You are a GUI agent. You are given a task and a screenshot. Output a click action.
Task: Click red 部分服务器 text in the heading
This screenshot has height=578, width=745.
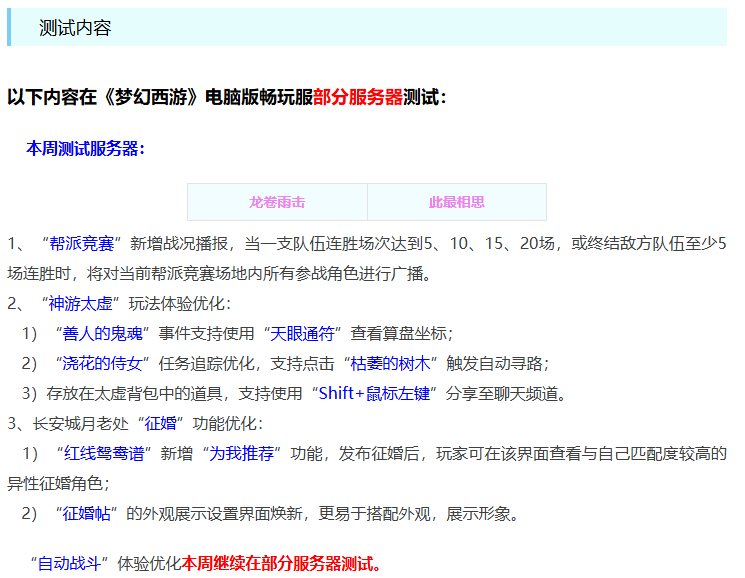click(357, 97)
